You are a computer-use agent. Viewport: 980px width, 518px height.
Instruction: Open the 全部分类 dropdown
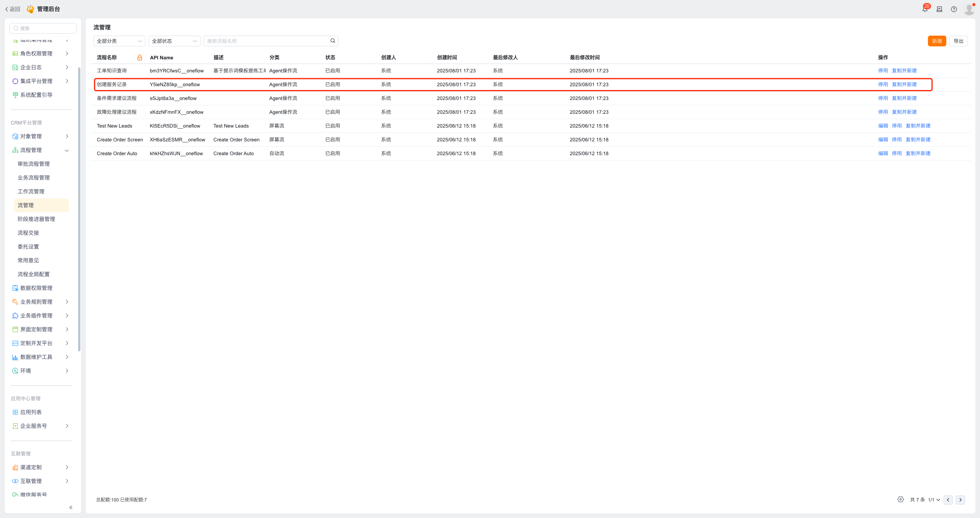pyautogui.click(x=119, y=41)
